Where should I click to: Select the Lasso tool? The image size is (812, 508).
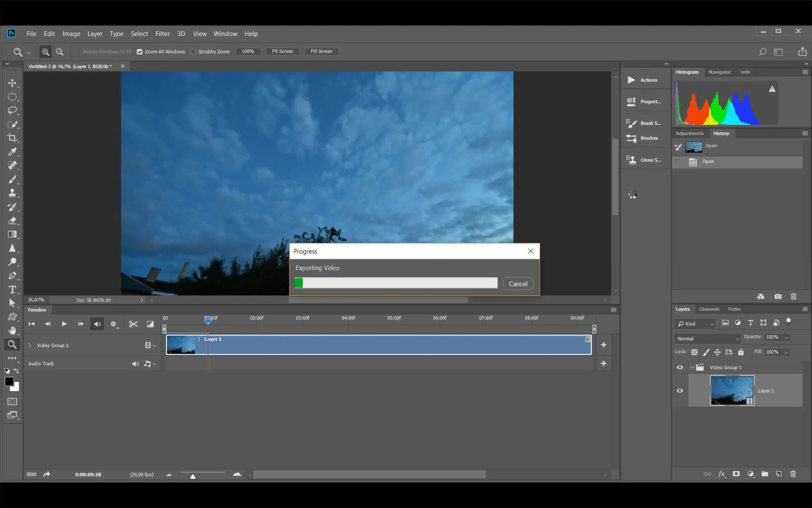(12, 110)
